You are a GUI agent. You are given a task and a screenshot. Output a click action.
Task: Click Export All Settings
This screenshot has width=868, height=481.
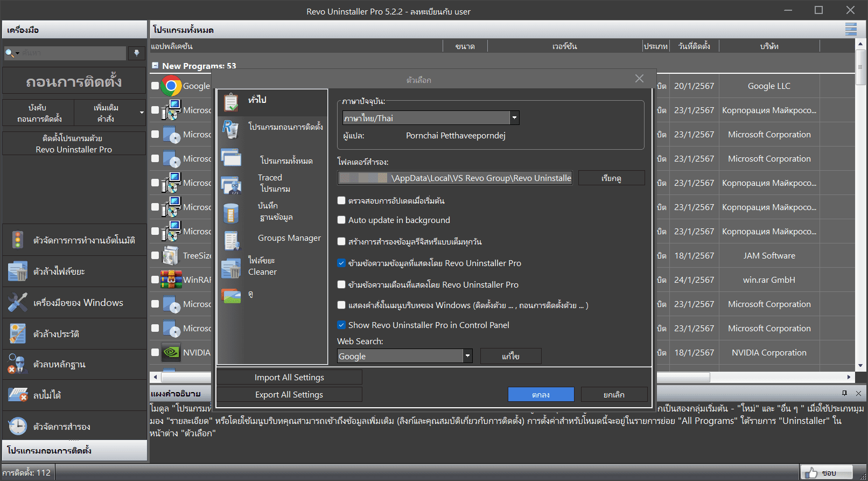[x=289, y=394]
